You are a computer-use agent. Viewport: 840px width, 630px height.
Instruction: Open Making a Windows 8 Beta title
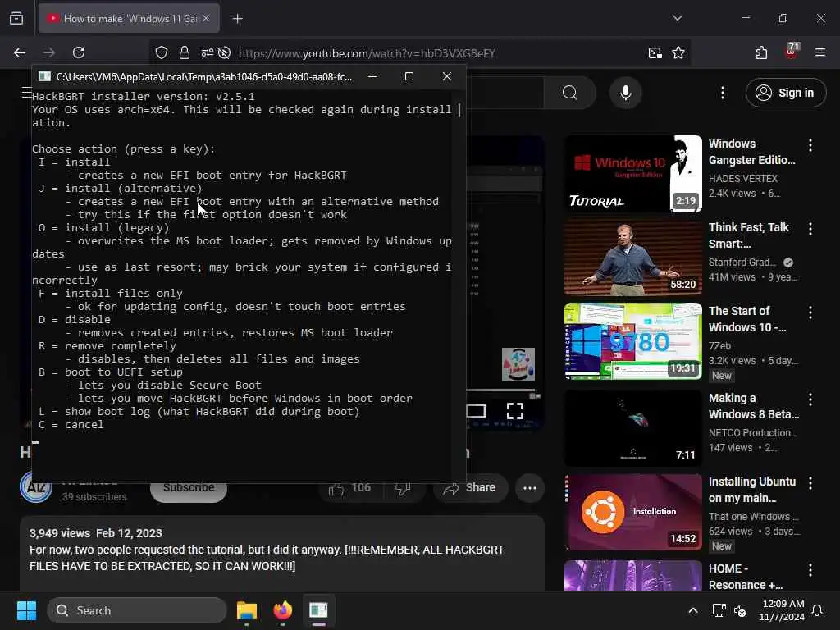point(753,406)
